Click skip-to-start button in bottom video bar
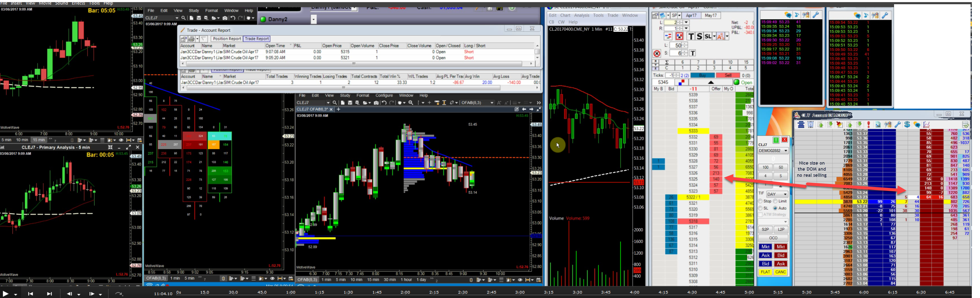The height and width of the screenshot is (298, 980). 31,294
